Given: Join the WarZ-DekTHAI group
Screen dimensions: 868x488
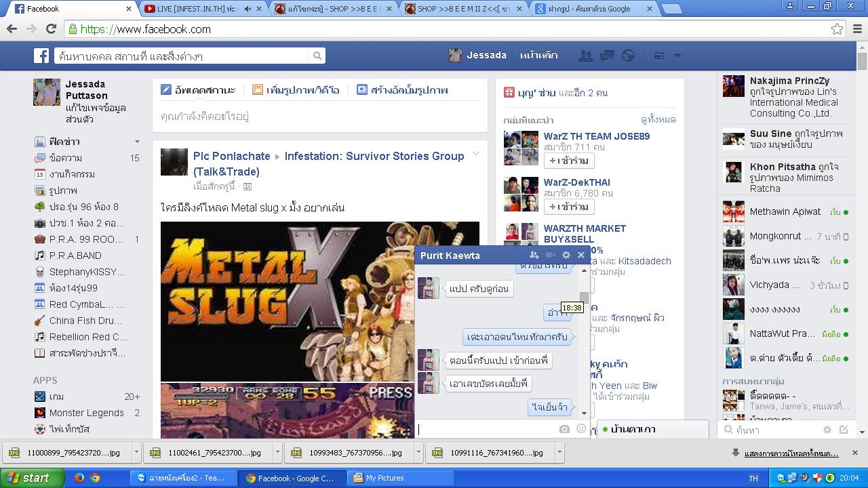Looking at the screenshot, I should (x=569, y=207).
